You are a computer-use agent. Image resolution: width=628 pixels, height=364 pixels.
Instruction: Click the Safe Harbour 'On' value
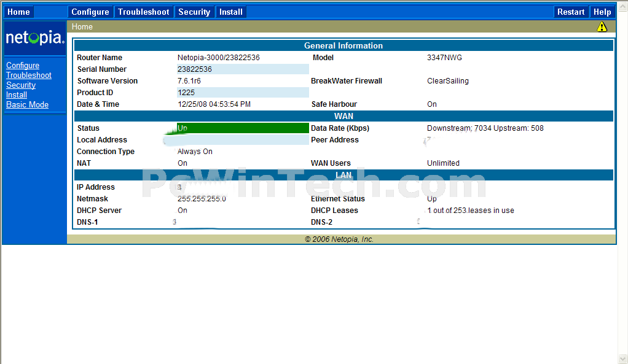pyautogui.click(x=432, y=104)
